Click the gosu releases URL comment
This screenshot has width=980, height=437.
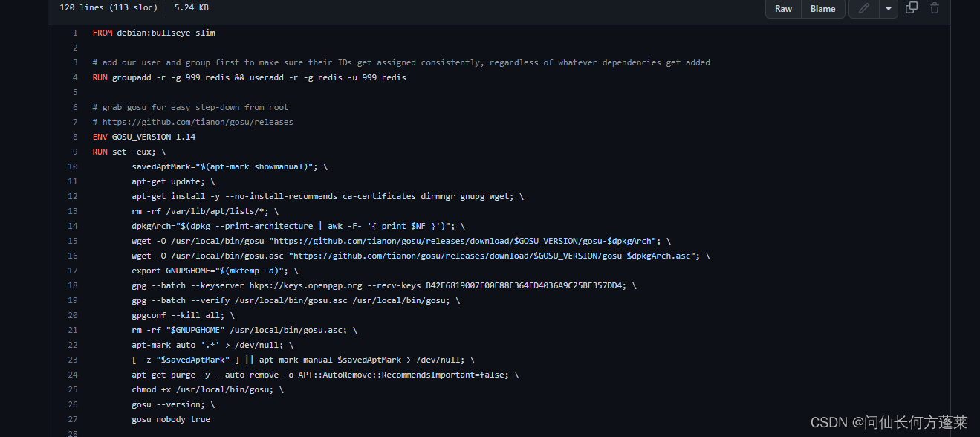[x=193, y=122]
